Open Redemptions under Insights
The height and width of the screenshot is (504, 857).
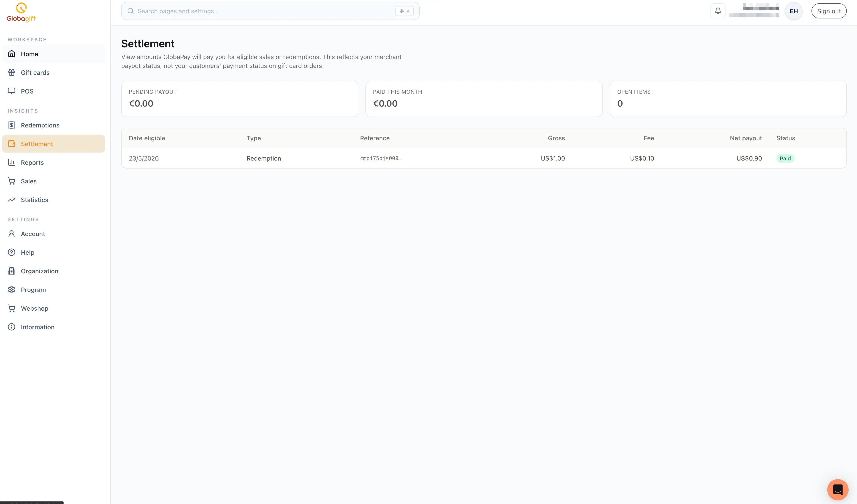53,125
